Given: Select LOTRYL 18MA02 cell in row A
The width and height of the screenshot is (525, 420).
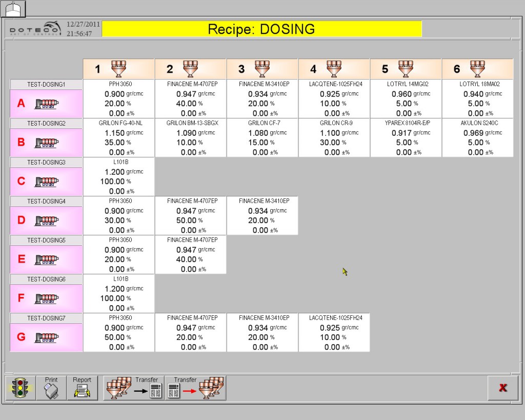Looking at the screenshot, I should tap(477, 99).
